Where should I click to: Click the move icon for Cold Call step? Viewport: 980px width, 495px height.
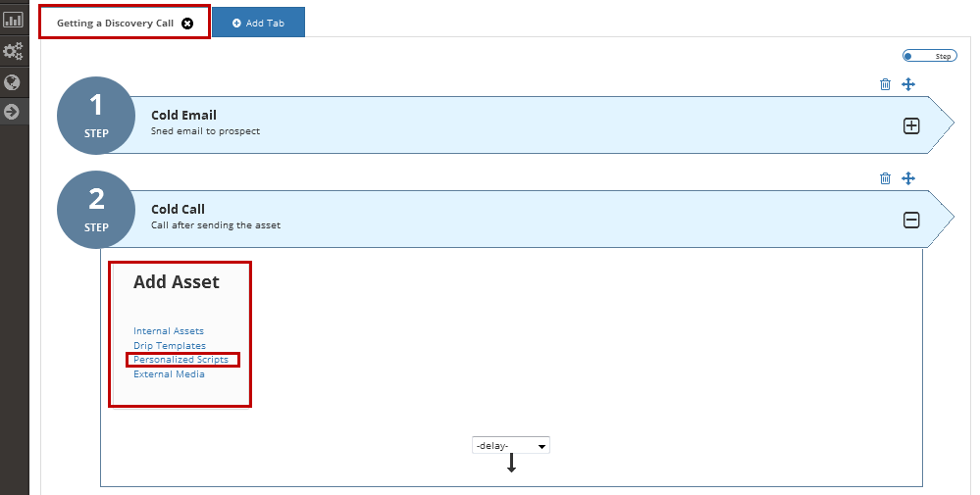(908, 178)
